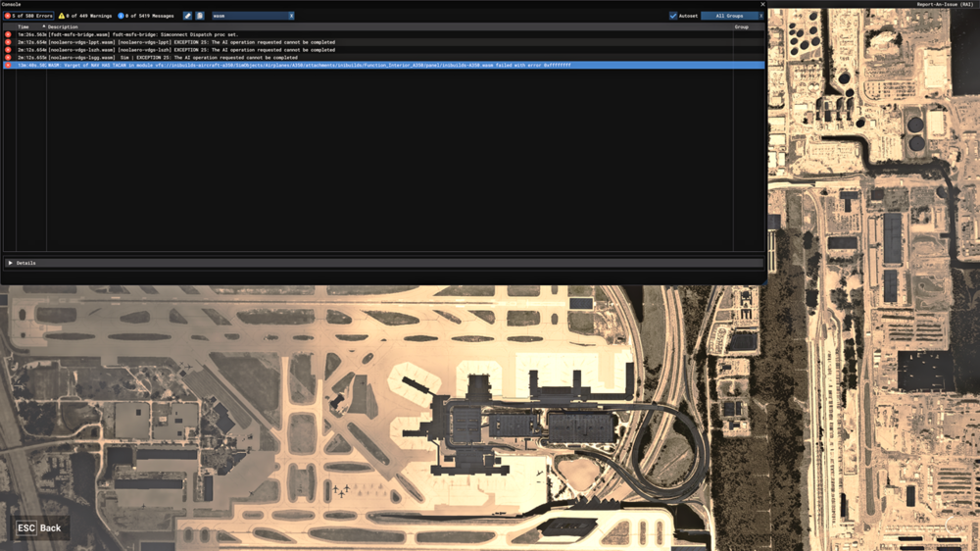This screenshot has height=551, width=980.
Task: Open the All Groups dropdown
Action: click(x=728, y=16)
